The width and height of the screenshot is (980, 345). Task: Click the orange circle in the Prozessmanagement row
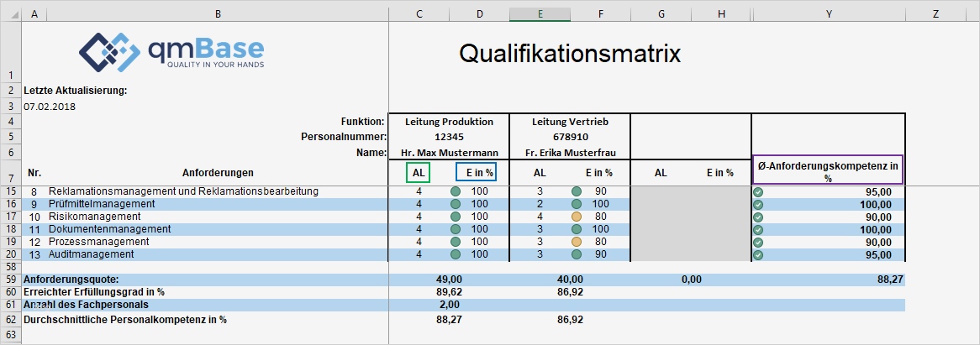(577, 242)
